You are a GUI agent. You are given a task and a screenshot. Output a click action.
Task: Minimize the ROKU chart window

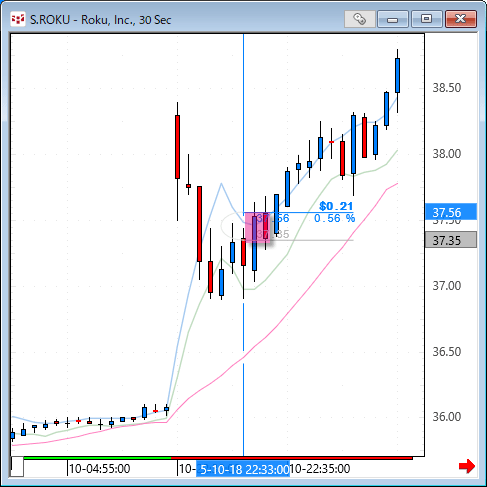coord(393,19)
